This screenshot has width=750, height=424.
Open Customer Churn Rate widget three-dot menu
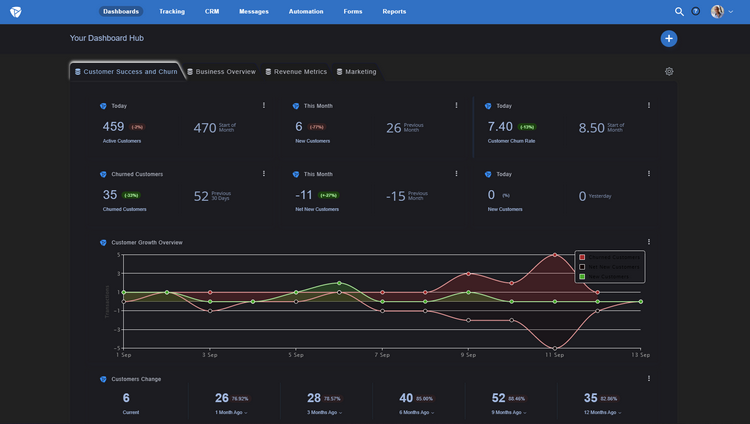tap(649, 105)
